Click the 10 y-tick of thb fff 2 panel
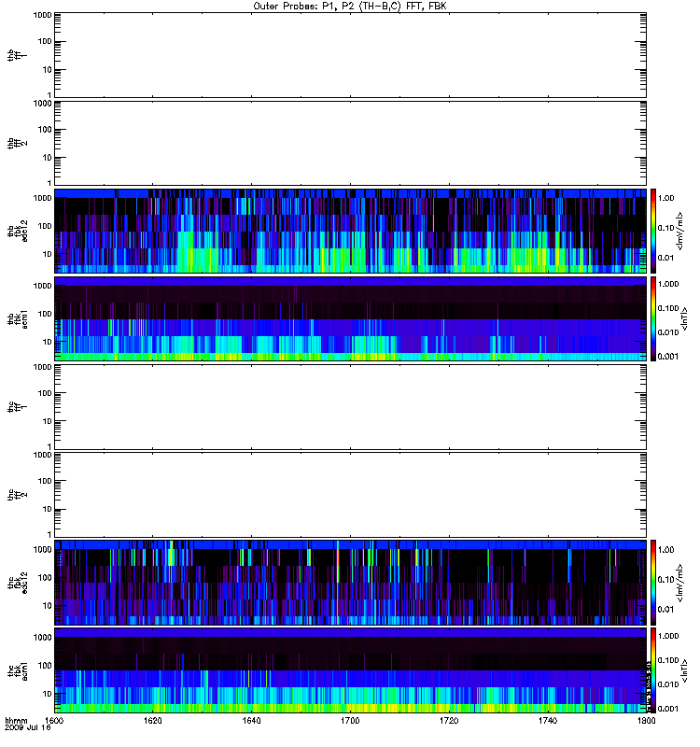Image resolution: width=700 pixels, height=747 pixels. [x=48, y=158]
